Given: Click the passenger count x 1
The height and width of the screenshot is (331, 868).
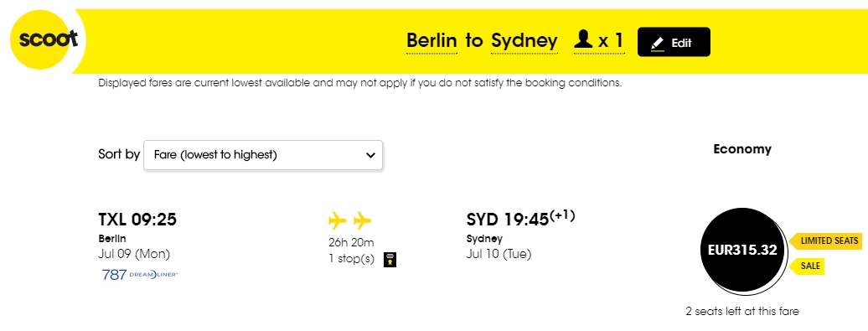Looking at the screenshot, I should pyautogui.click(x=611, y=40).
